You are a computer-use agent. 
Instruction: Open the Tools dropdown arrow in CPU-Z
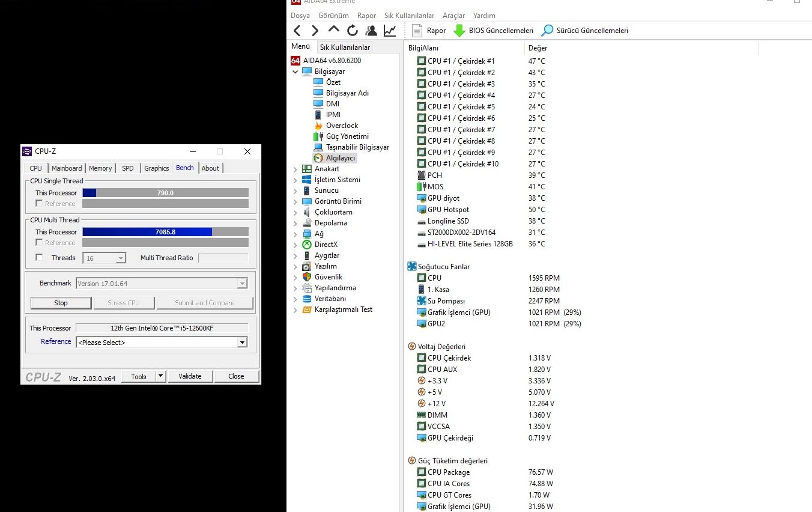point(160,377)
